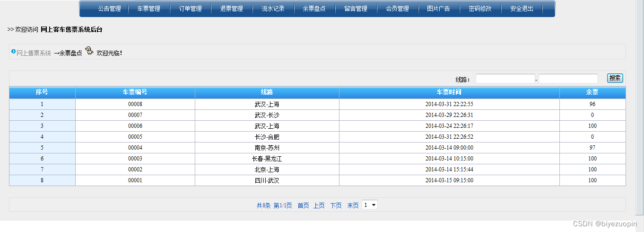
Task: Open the 退票管理 menu item
Action: coord(231,9)
